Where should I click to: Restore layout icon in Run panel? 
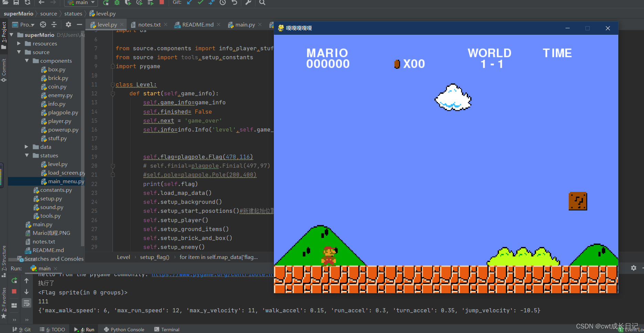14,305
